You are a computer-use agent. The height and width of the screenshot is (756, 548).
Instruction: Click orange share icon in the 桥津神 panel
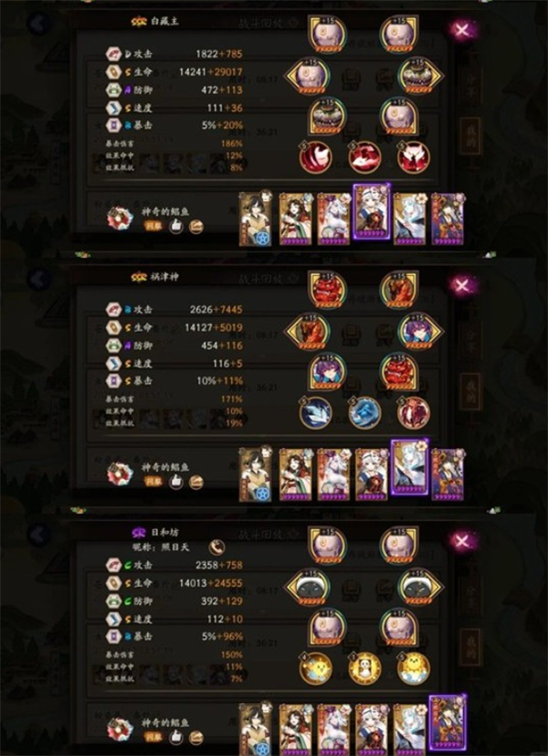(x=196, y=482)
